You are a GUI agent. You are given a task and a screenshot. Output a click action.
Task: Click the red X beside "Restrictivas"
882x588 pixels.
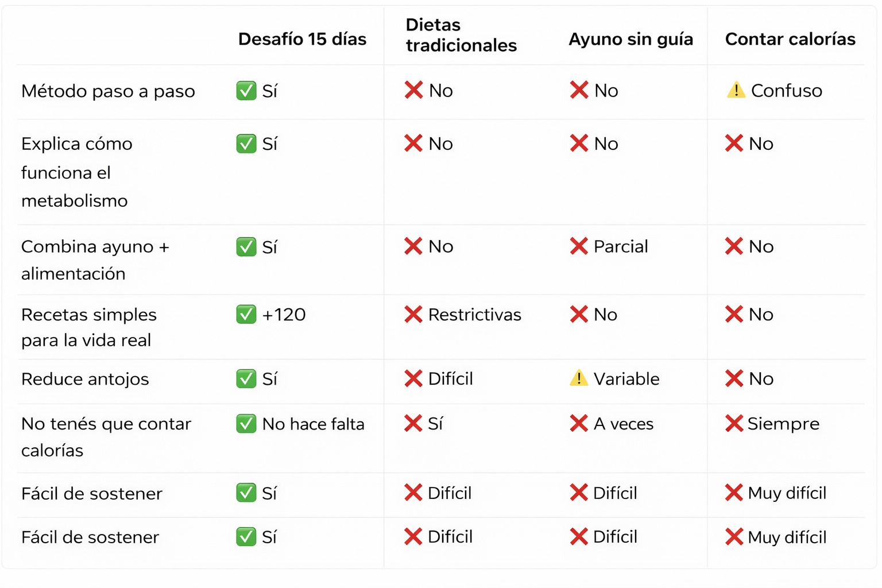413,314
